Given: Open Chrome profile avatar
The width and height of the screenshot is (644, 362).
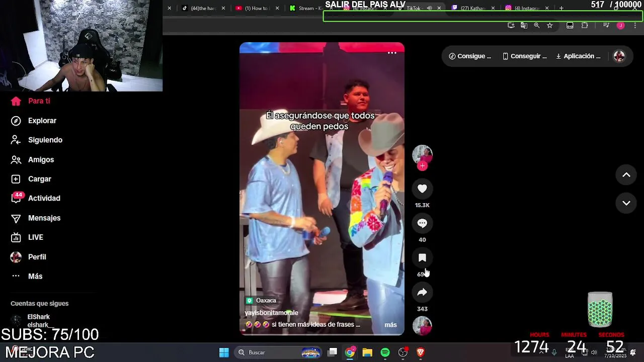Looking at the screenshot, I should click(x=621, y=25).
